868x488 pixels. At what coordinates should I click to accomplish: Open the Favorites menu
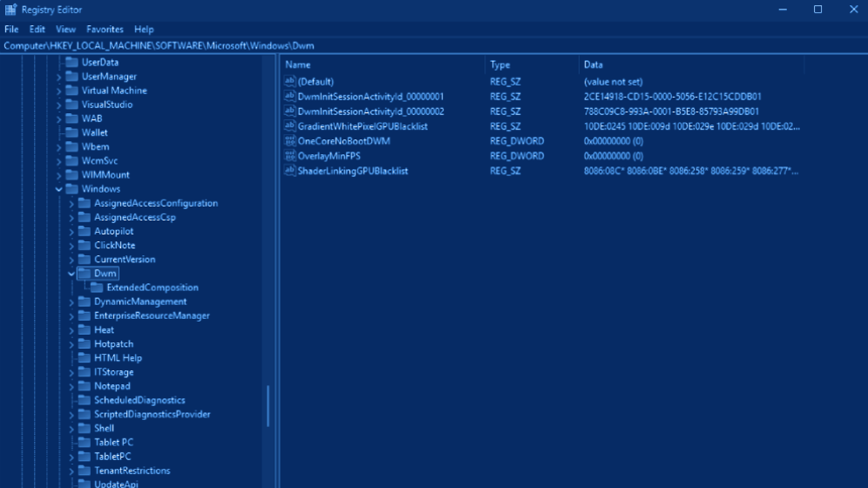[x=105, y=29]
